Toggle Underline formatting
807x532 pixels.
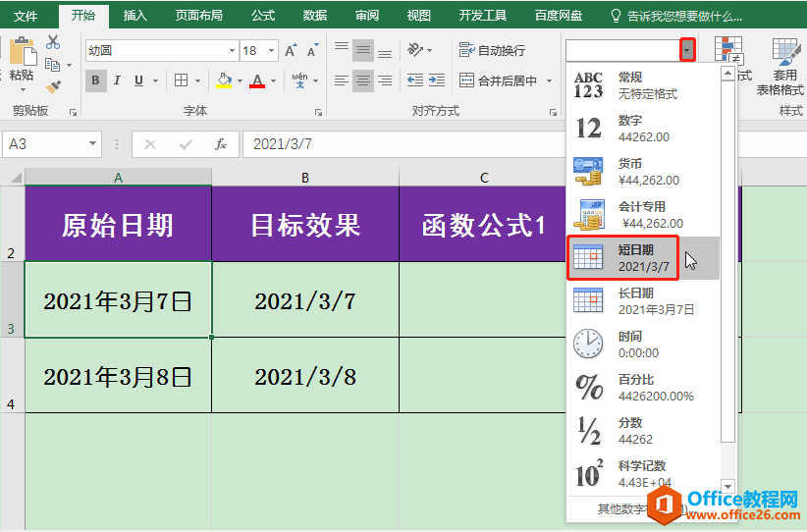[x=138, y=80]
